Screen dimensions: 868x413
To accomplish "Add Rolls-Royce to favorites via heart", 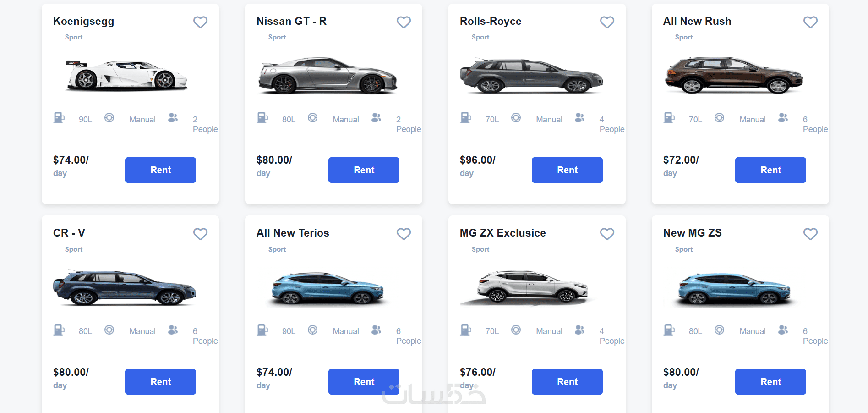I will 607,22.
